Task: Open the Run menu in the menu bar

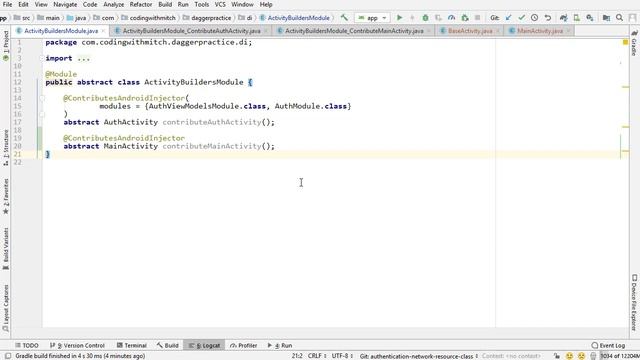Action: click(183, 4)
